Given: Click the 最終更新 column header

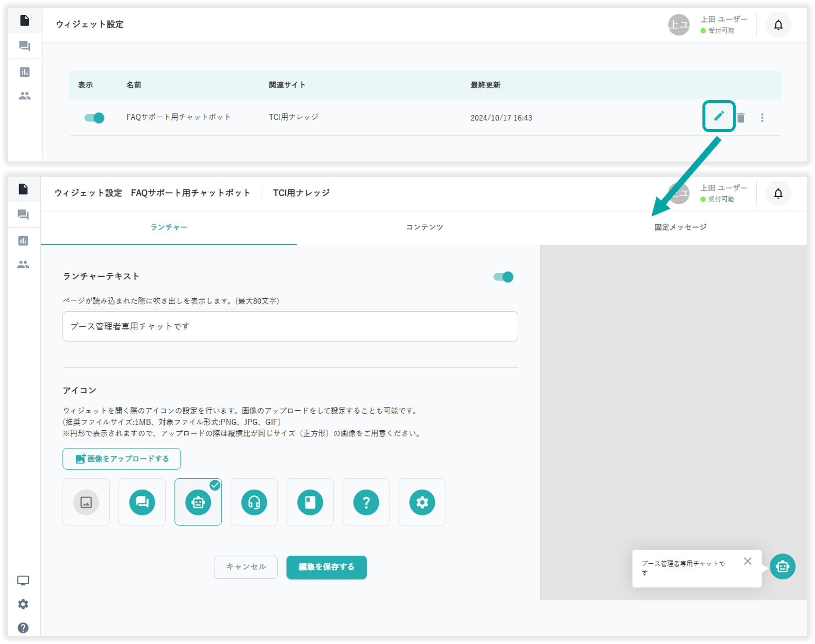Looking at the screenshot, I should point(485,85).
